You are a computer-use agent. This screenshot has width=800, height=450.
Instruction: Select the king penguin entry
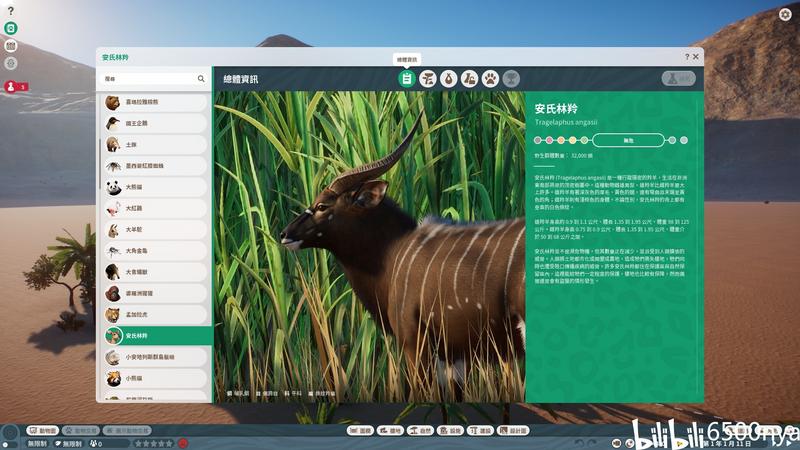(155, 123)
